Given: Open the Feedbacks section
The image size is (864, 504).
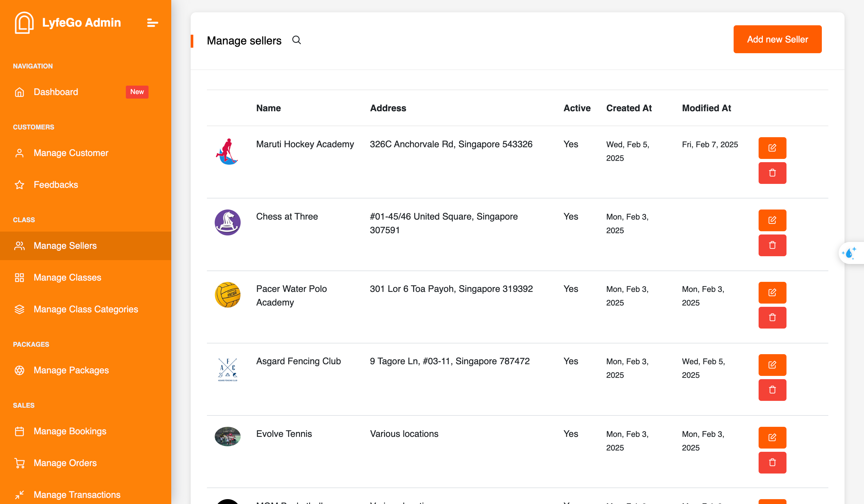Looking at the screenshot, I should coord(56,185).
